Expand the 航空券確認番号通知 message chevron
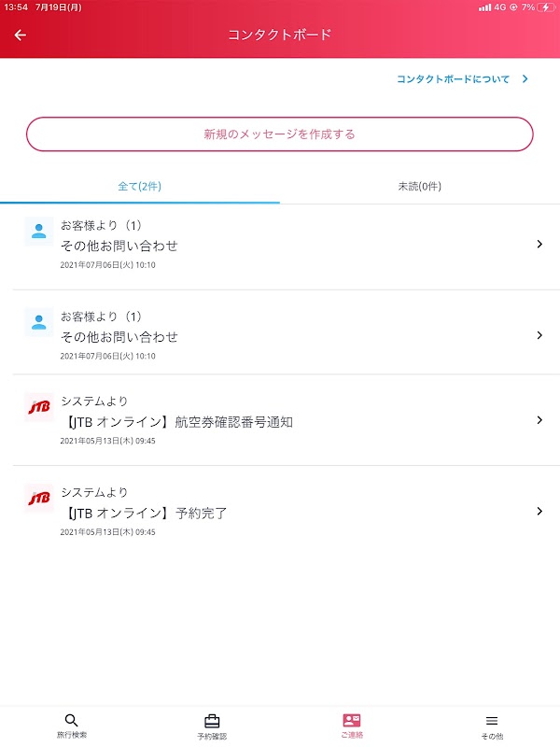The width and height of the screenshot is (560, 747). click(x=539, y=420)
